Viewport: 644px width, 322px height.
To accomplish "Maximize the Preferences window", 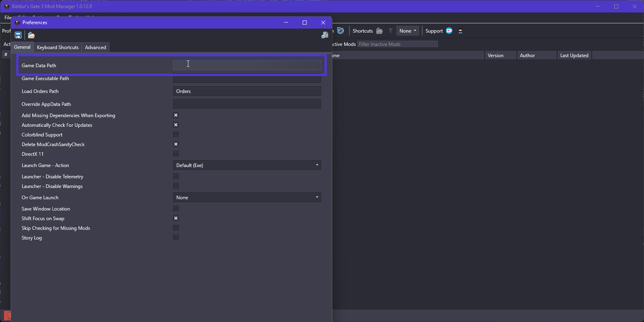I will 305,23.
